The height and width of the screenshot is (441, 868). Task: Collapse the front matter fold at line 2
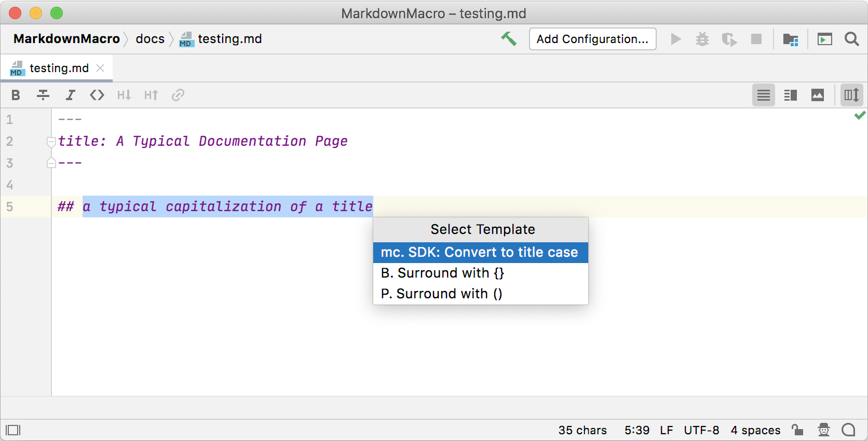point(51,141)
